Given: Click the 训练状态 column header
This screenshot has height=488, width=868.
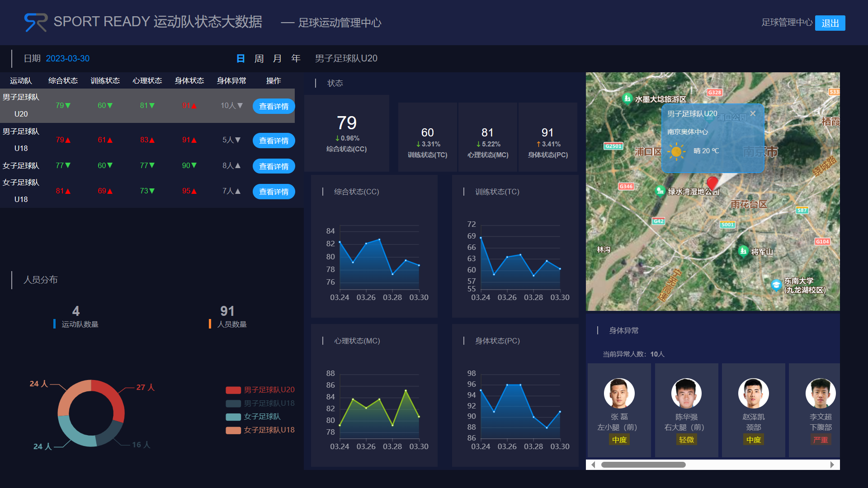Looking at the screenshot, I should [105, 81].
